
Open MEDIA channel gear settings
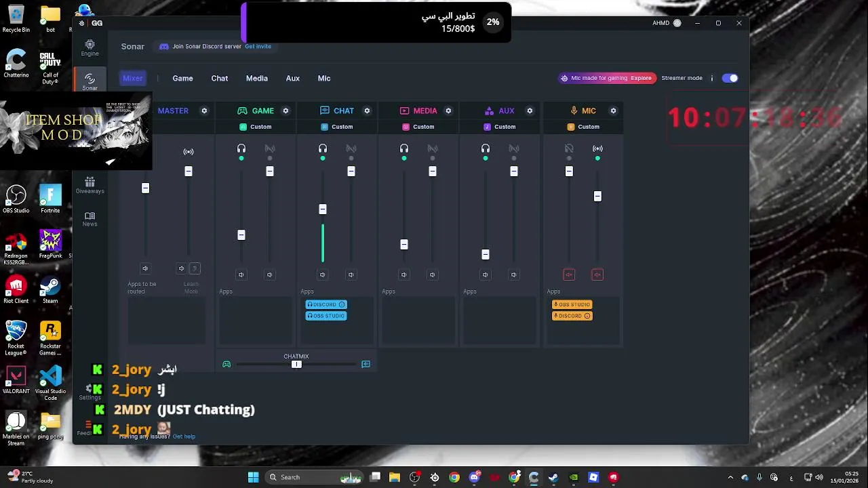pos(448,110)
